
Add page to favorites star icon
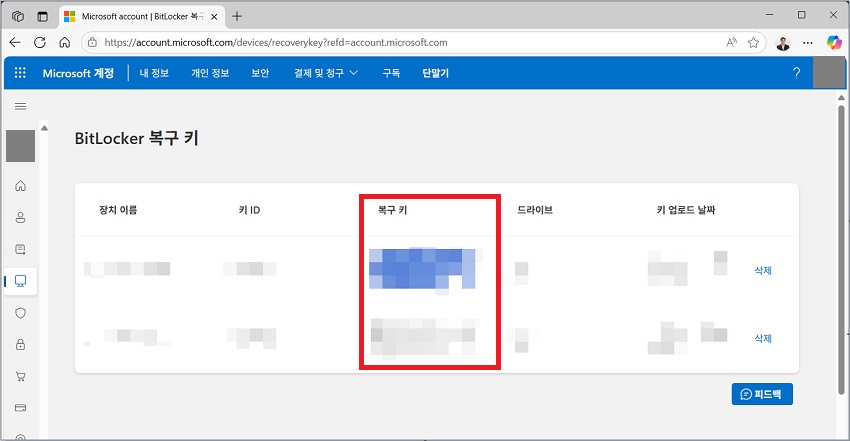(754, 42)
